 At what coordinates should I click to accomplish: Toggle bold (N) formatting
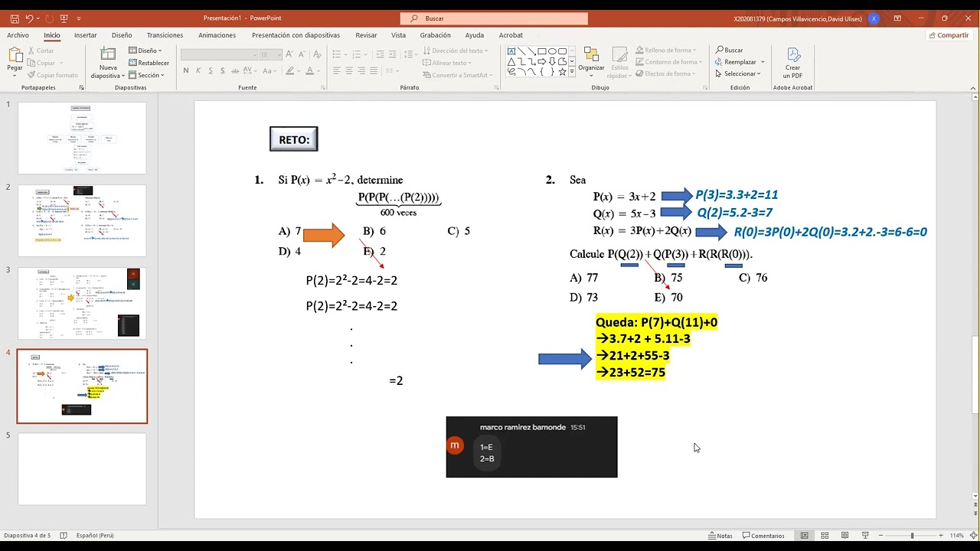tap(186, 70)
